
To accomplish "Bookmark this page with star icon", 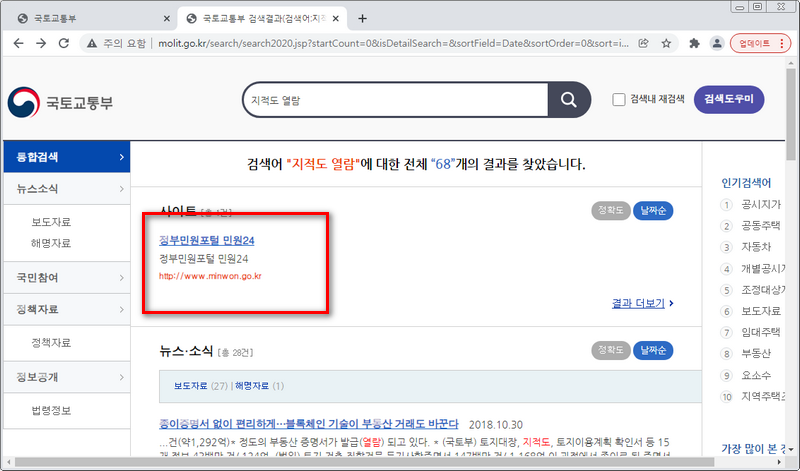I will click(x=666, y=43).
